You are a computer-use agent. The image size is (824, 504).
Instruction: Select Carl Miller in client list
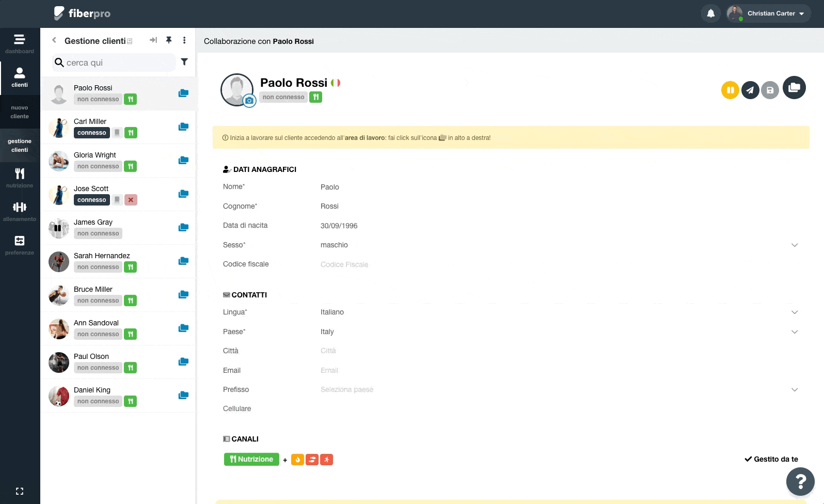click(118, 127)
